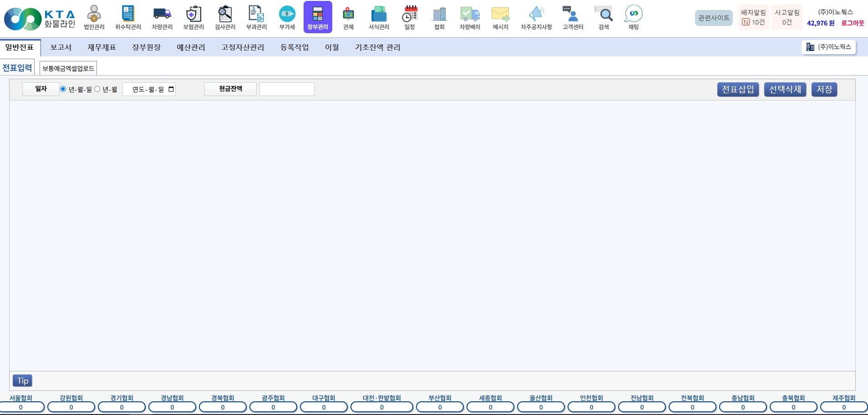The width and height of the screenshot is (868, 415).
Task: Click the Tip button
Action: coord(23,381)
